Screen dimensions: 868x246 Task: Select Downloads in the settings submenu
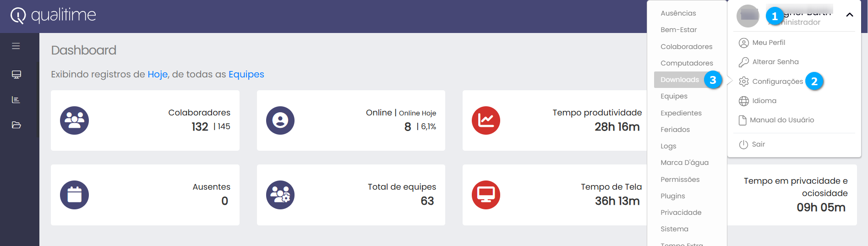click(x=679, y=80)
